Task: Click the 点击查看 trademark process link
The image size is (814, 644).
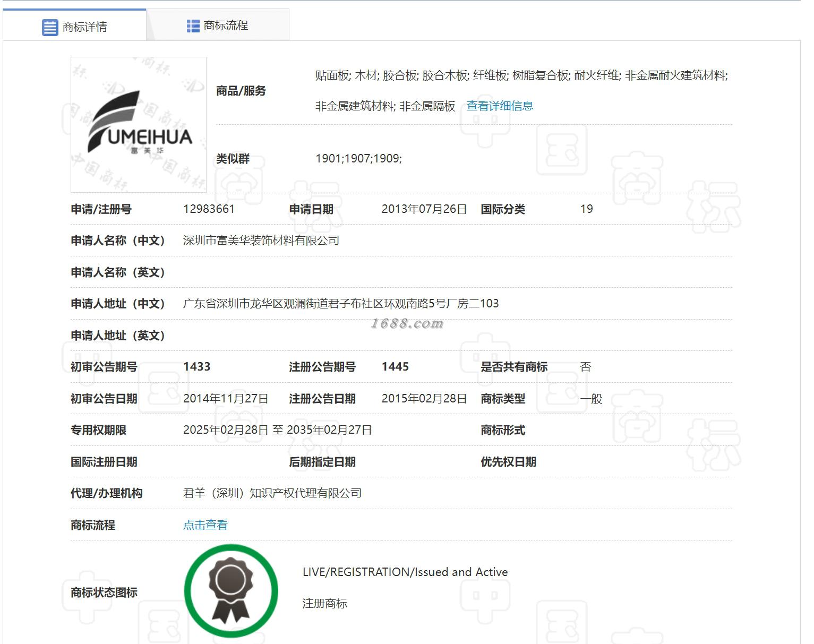Action: point(205,525)
